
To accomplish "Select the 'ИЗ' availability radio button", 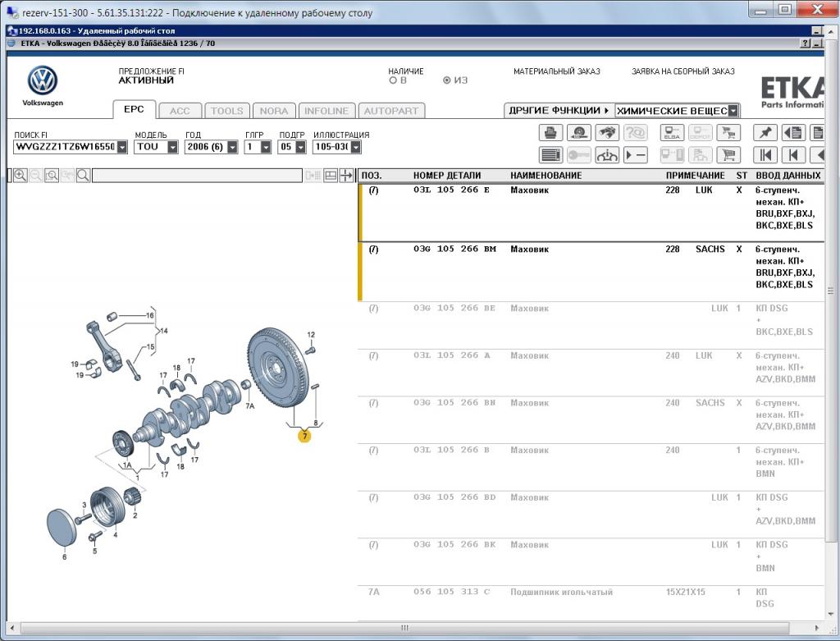I will 446,80.
